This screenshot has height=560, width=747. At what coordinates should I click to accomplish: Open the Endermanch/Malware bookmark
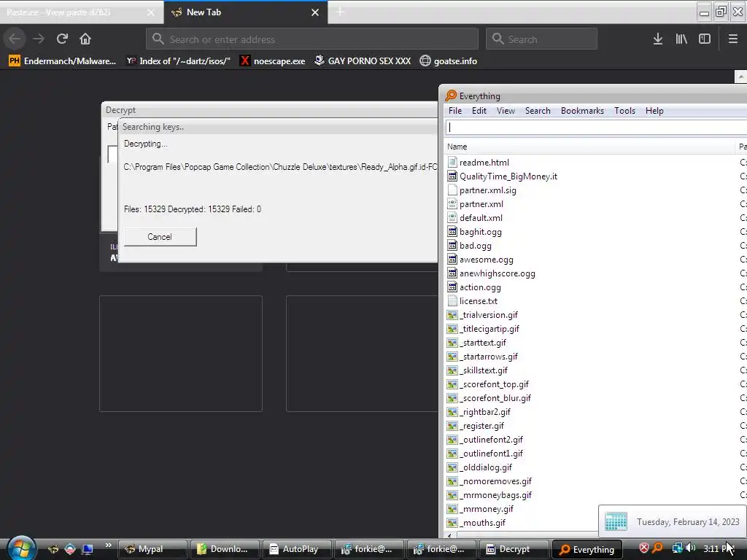tap(63, 61)
